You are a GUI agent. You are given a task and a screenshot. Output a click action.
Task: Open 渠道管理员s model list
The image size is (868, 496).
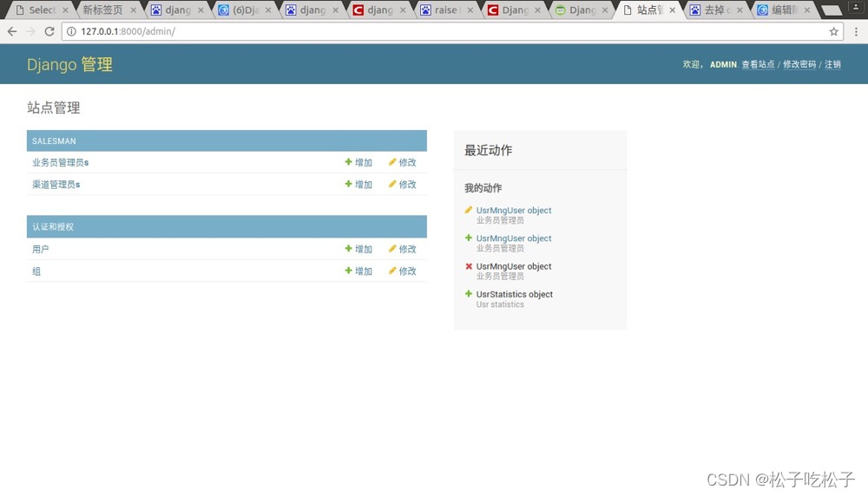[56, 184]
